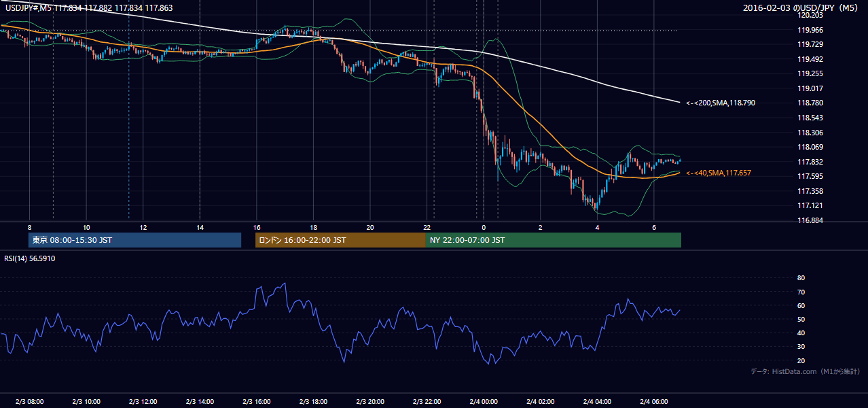This screenshot has height=408, width=868.
Task: Select the 200 SMA 118.790 label
Action: coord(721,103)
